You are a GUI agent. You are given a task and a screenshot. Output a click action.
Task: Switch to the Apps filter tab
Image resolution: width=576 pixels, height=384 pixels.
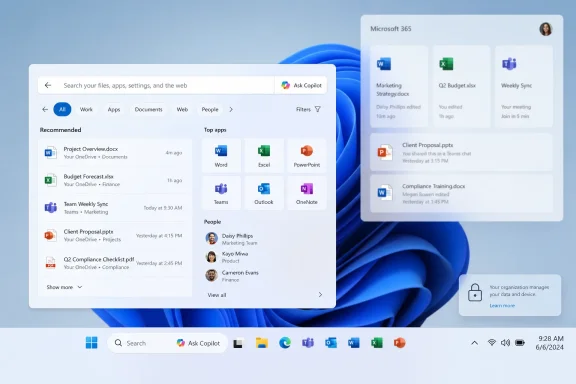[114, 109]
